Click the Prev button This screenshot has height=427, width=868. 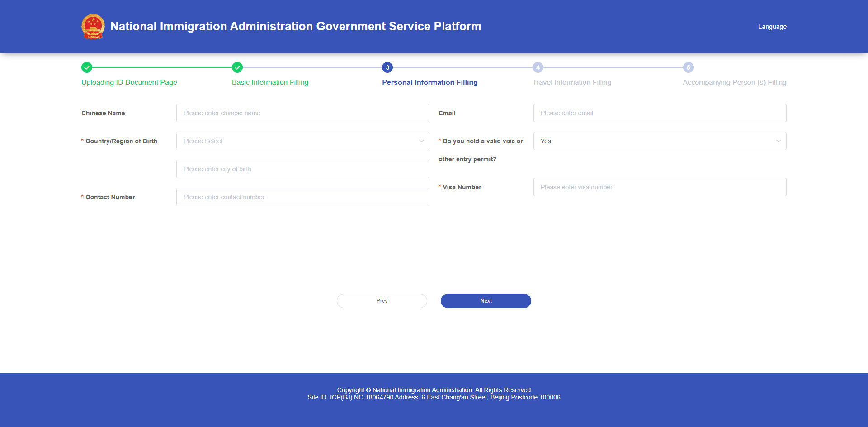382,301
